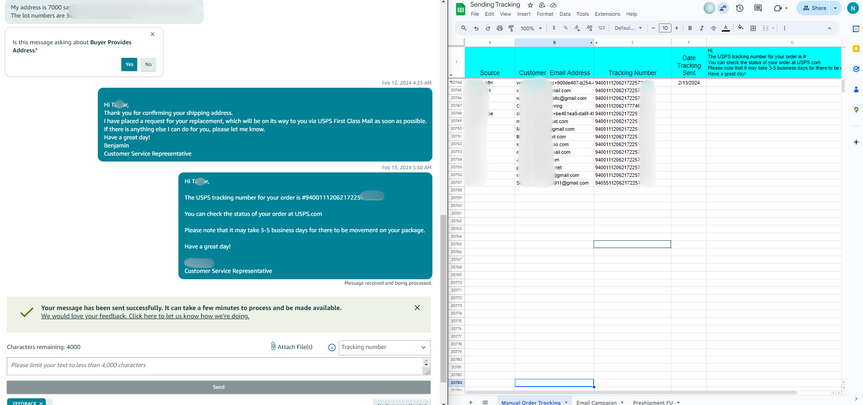The height and width of the screenshot is (405, 863).
Task: Open the feedback link in success banner
Action: [x=145, y=316]
